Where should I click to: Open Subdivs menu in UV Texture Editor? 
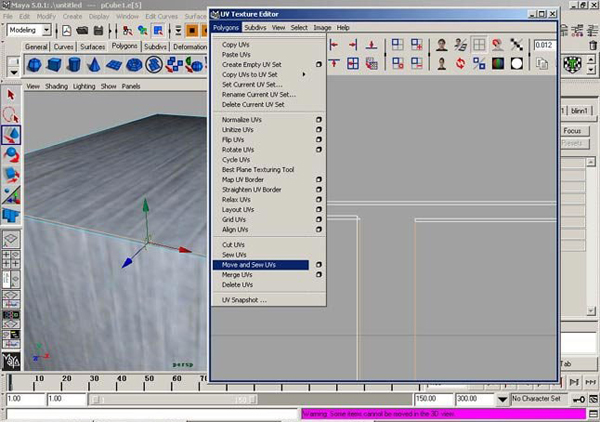[x=255, y=28]
